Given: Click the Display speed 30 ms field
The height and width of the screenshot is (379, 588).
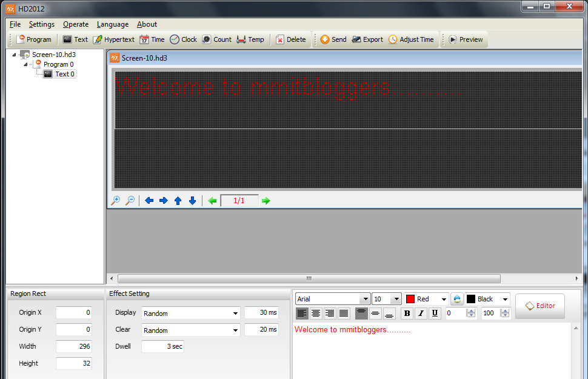Looking at the screenshot, I should point(262,312).
